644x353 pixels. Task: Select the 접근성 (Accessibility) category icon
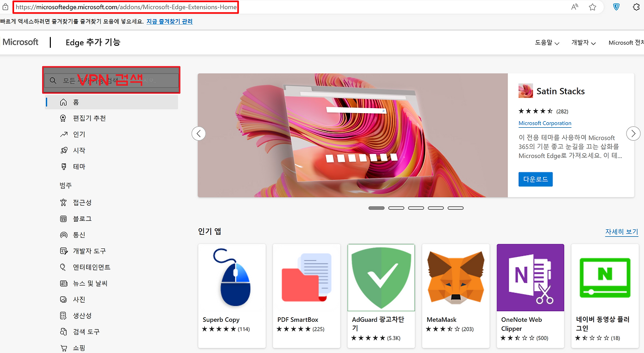click(x=64, y=202)
